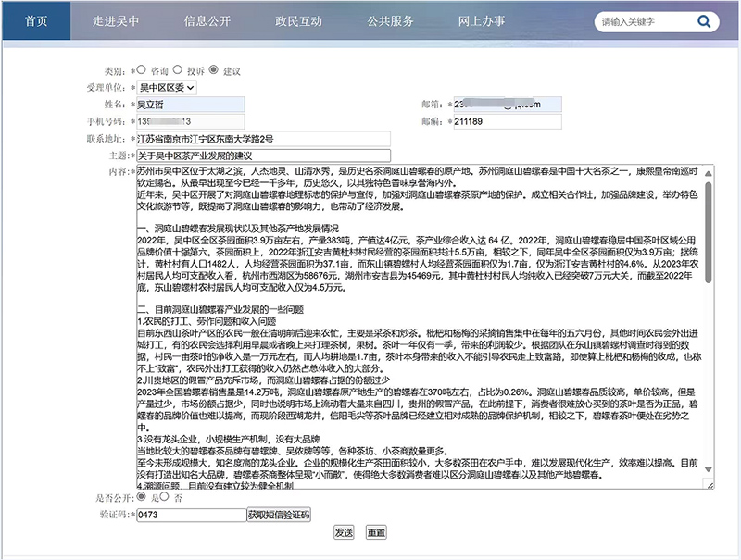Image resolution: width=741 pixels, height=560 pixels.
Task: Click the line 1.农民的打工、劳作问题和收入问题
Action: [207, 321]
